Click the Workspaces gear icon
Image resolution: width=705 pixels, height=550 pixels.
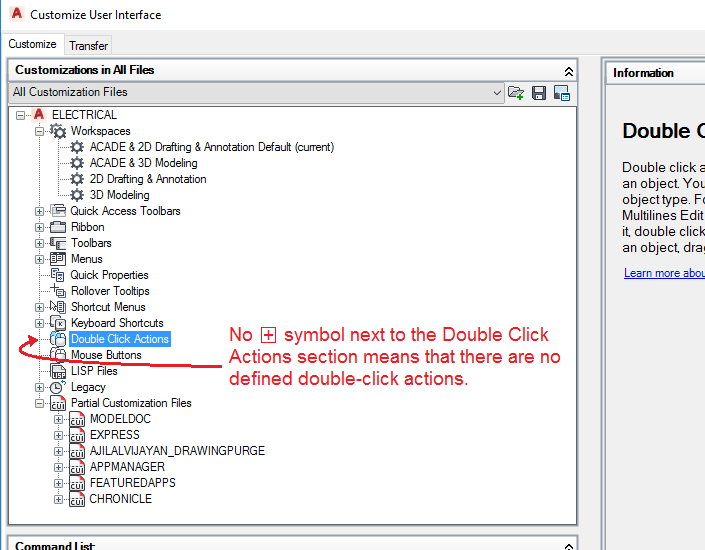click(x=58, y=131)
